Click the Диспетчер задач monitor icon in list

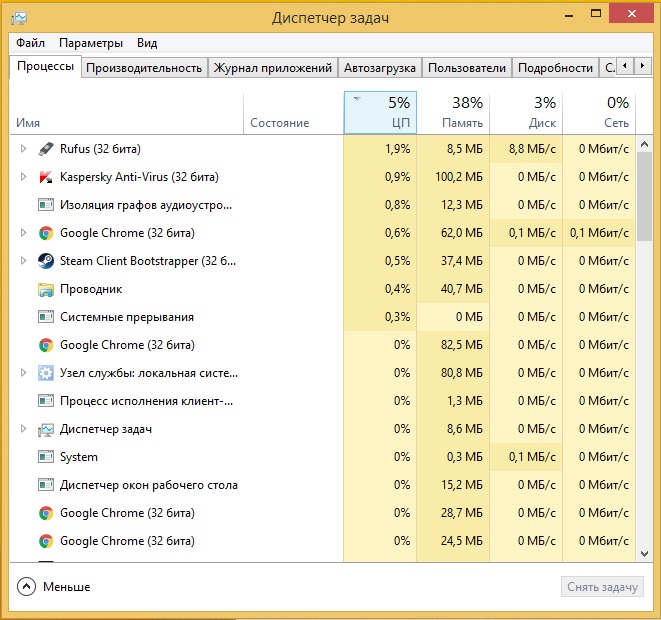coord(46,429)
